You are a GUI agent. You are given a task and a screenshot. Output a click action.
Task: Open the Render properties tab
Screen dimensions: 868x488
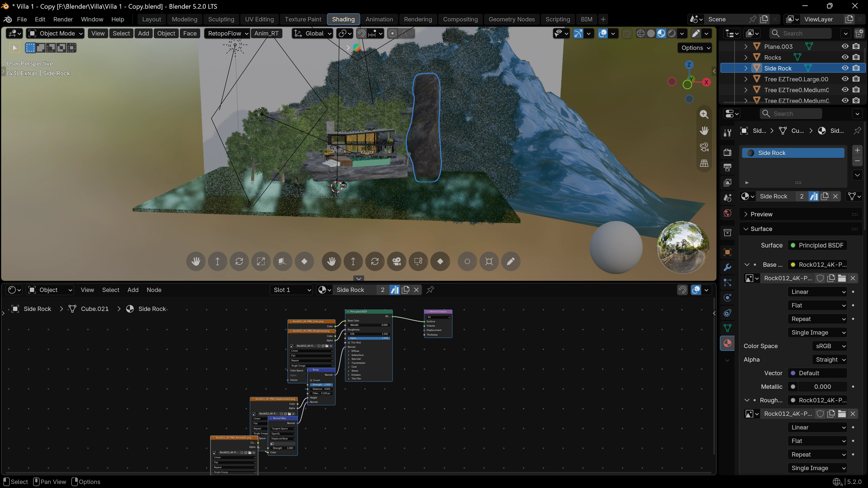tap(727, 152)
